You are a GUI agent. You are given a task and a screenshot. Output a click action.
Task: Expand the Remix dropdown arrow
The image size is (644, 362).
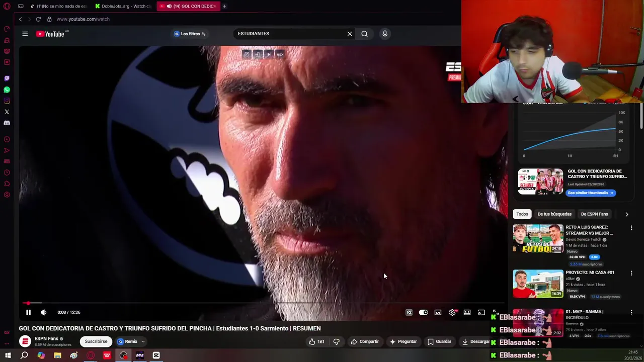[143, 341]
